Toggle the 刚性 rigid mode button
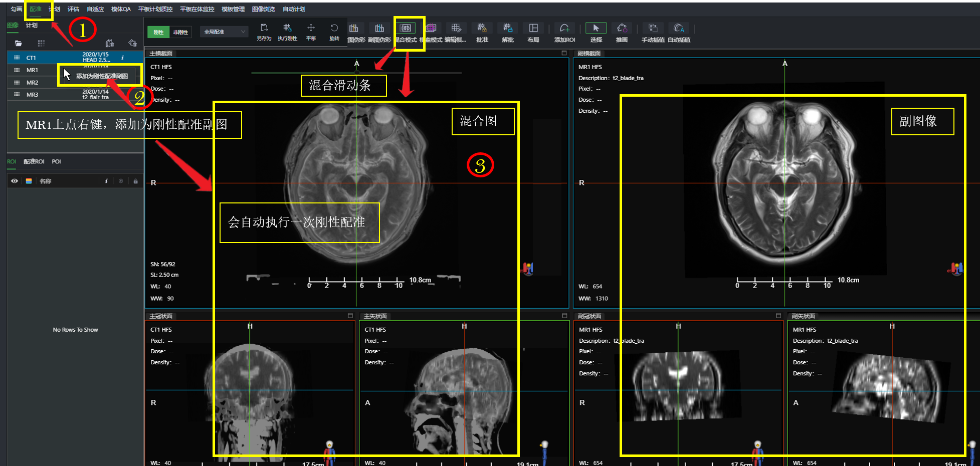Image resolution: width=980 pixels, height=466 pixels. pos(158,32)
